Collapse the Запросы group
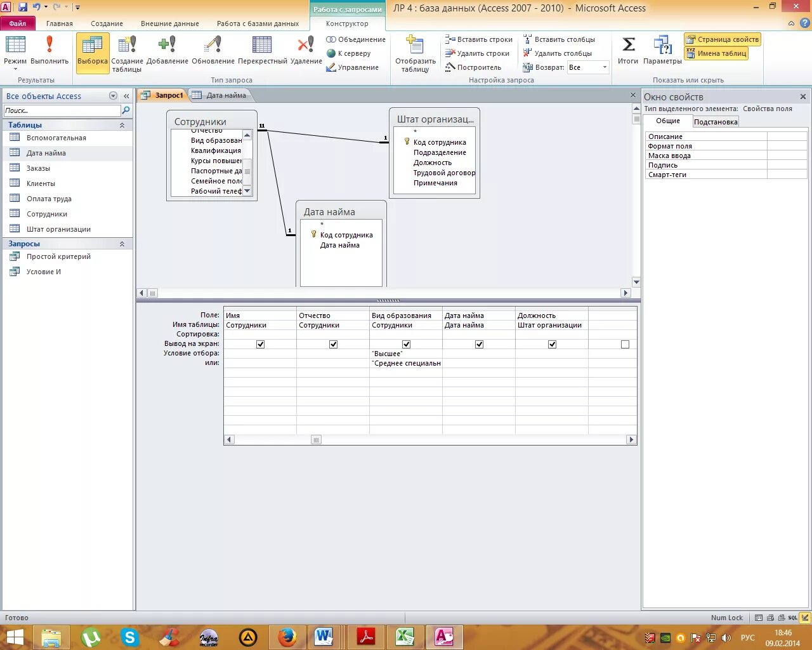Screen dimensions: 812x650 coord(122,244)
